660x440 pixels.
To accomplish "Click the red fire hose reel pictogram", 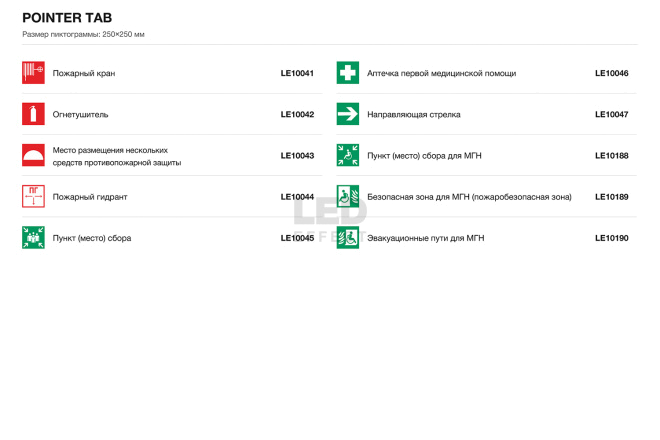I will click(x=33, y=73).
